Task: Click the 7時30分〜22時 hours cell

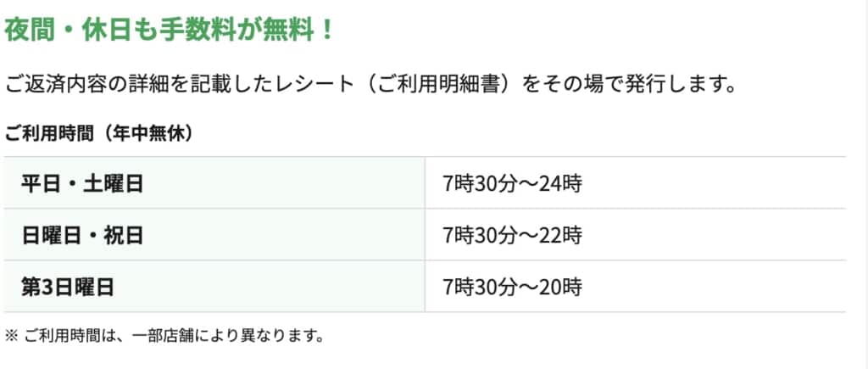Action: pyautogui.click(x=636, y=235)
